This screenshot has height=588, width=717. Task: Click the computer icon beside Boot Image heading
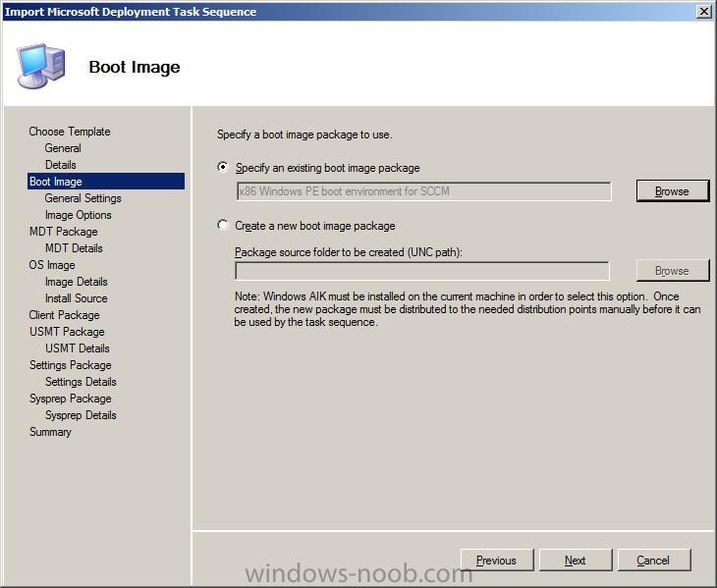(40, 66)
